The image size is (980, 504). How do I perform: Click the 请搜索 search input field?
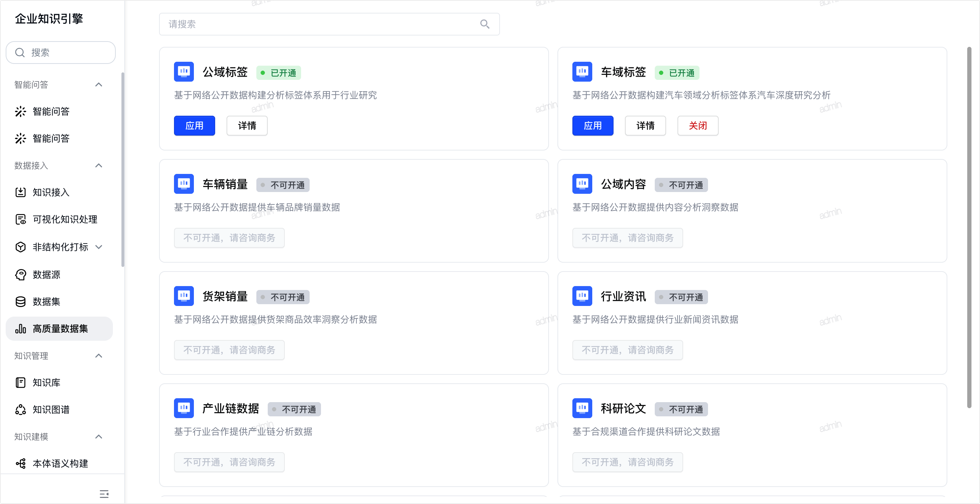tap(329, 24)
